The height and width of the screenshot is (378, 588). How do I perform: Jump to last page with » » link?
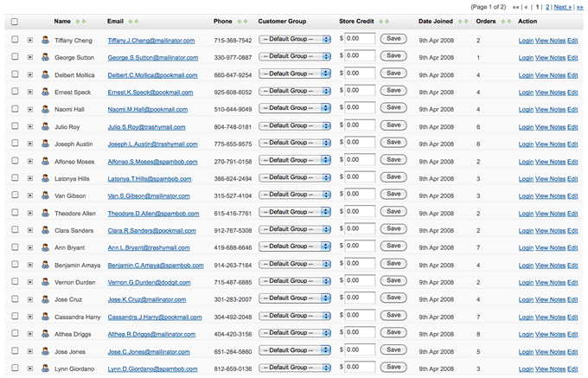pyautogui.click(x=579, y=7)
